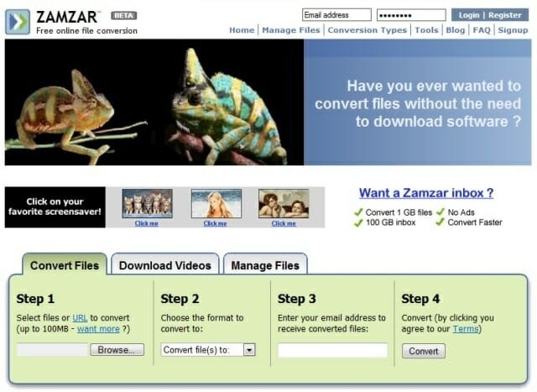Expand the 'Convert file(s) to' dropdown
This screenshot has height=392, width=537.
coord(249,350)
